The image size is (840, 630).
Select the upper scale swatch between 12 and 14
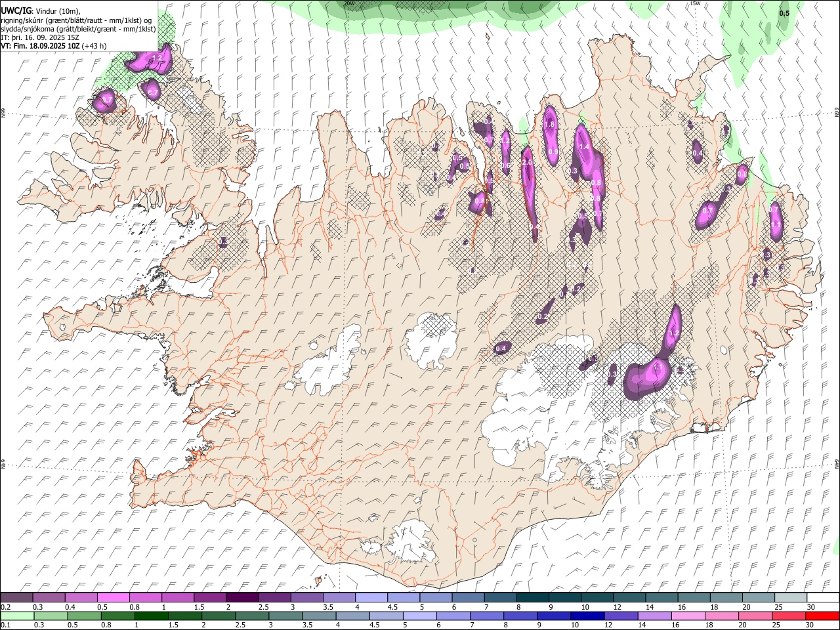pos(629,598)
